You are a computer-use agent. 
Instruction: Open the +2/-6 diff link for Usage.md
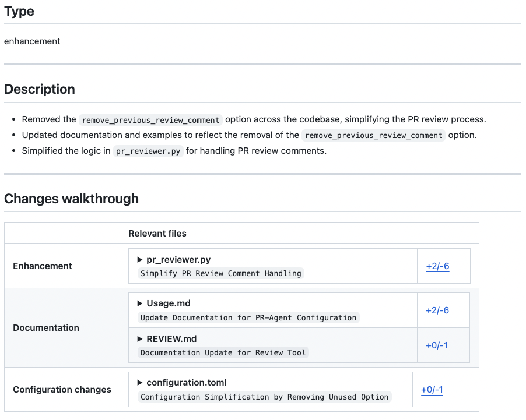437,310
